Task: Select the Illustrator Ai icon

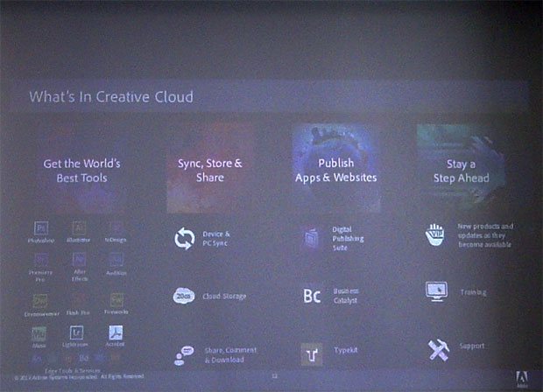Action: click(x=79, y=227)
